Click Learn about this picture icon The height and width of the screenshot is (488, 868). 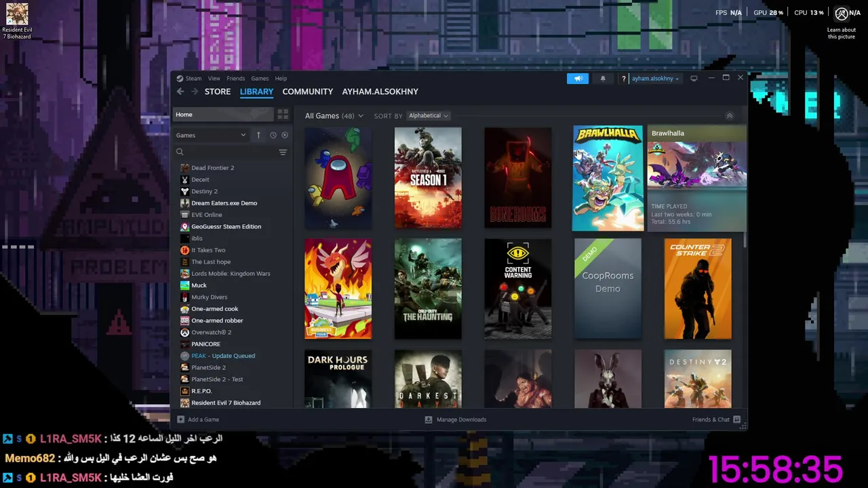tap(842, 15)
